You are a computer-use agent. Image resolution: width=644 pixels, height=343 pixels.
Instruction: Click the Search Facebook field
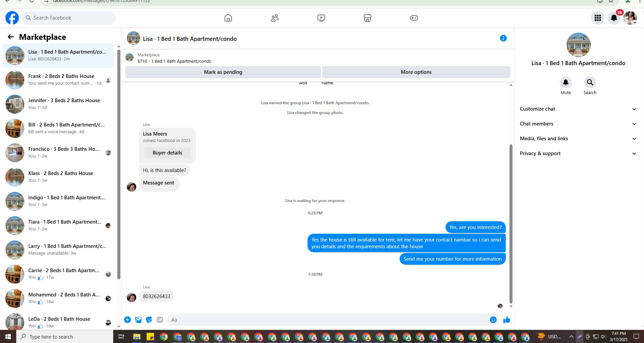coord(69,18)
